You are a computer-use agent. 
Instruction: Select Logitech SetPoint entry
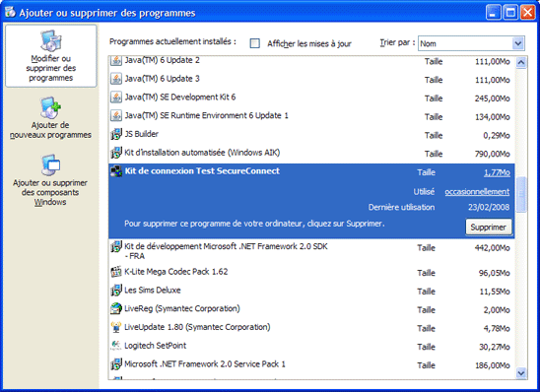pos(156,346)
